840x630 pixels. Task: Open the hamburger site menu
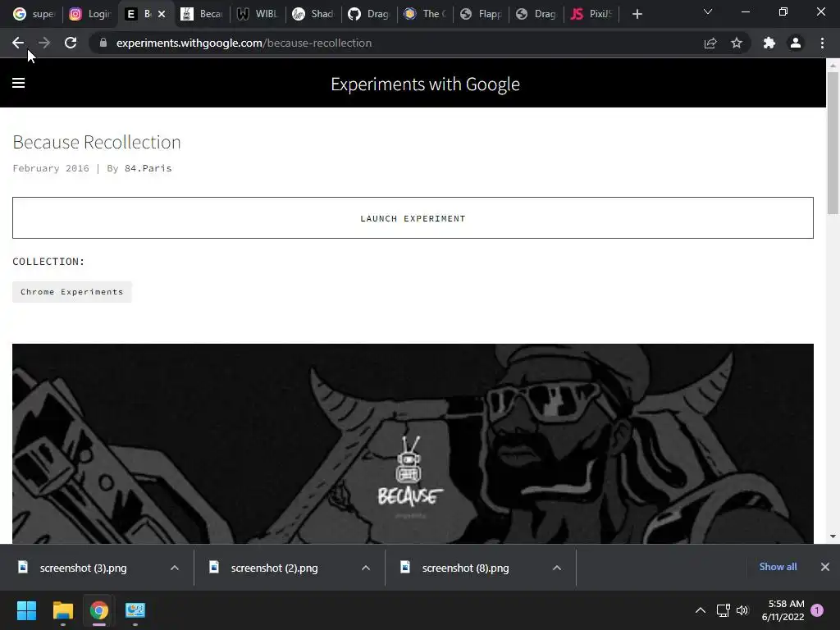click(x=19, y=83)
